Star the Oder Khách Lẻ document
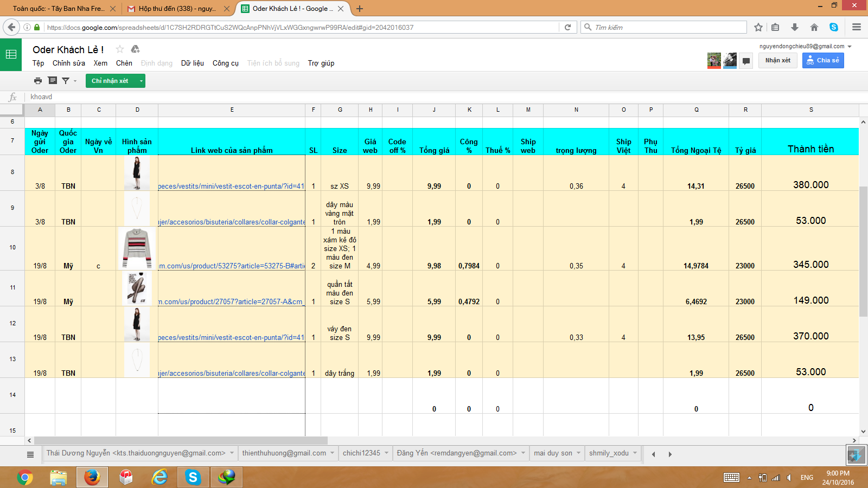 coord(120,49)
